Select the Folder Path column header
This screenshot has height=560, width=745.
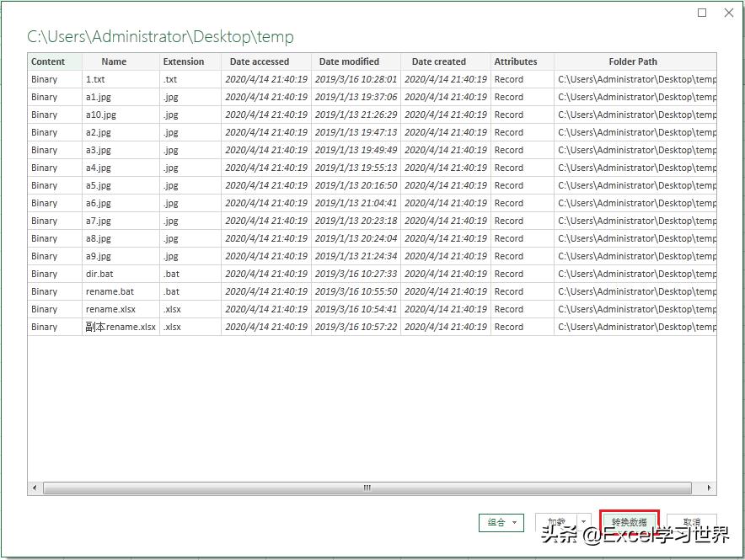tap(632, 61)
